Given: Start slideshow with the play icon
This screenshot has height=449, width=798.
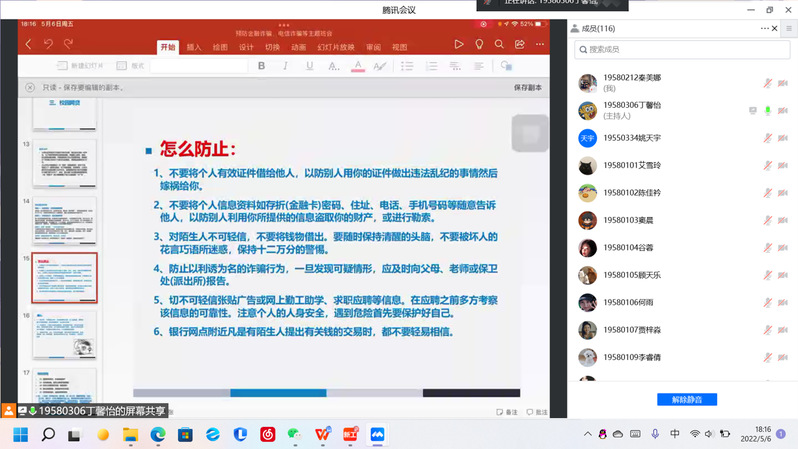Looking at the screenshot, I should 459,44.
